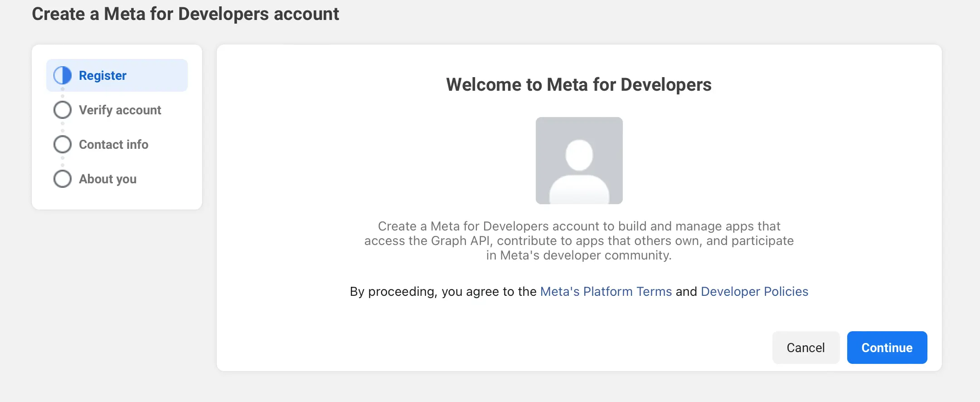The width and height of the screenshot is (980, 402).
Task: Jump to the About you step label
Action: click(107, 179)
